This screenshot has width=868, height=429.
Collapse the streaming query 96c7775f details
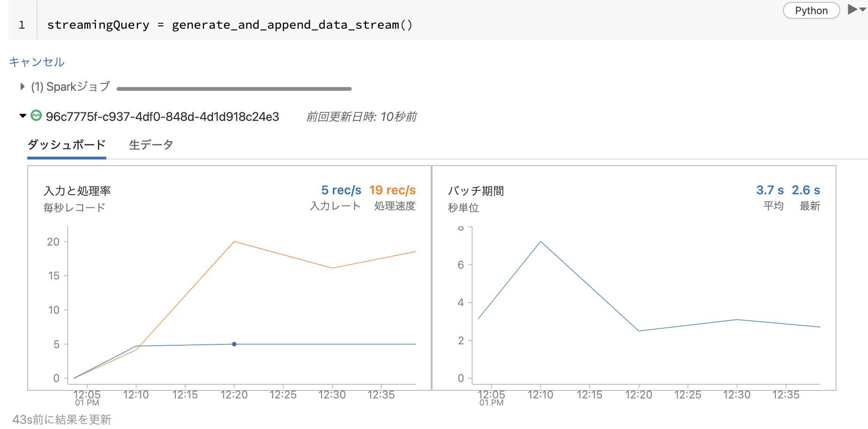(x=22, y=117)
